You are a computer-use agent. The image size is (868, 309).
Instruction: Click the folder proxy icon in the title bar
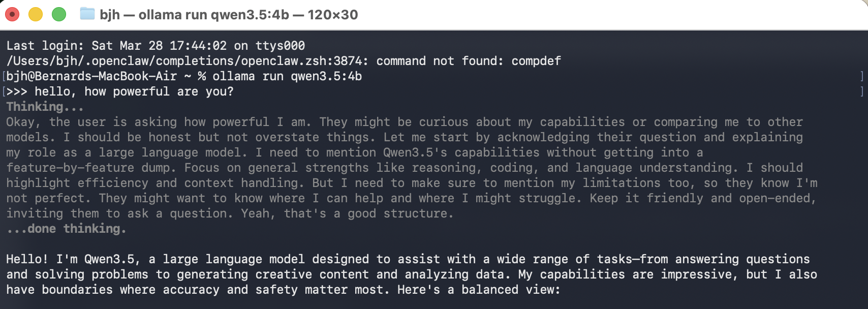click(87, 15)
